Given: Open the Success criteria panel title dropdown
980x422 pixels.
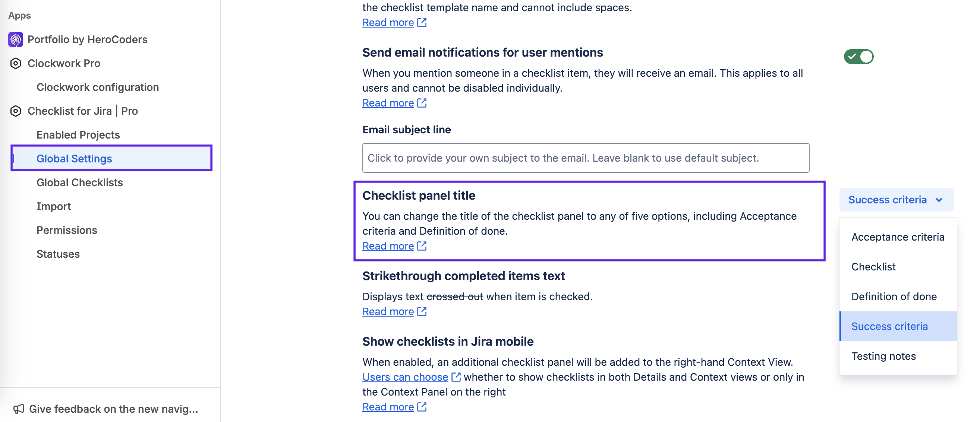Looking at the screenshot, I should (896, 200).
